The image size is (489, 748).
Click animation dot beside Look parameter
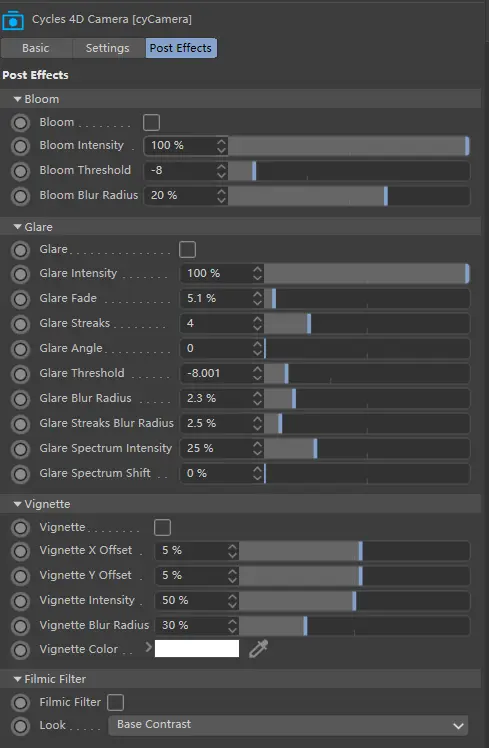[21, 726]
